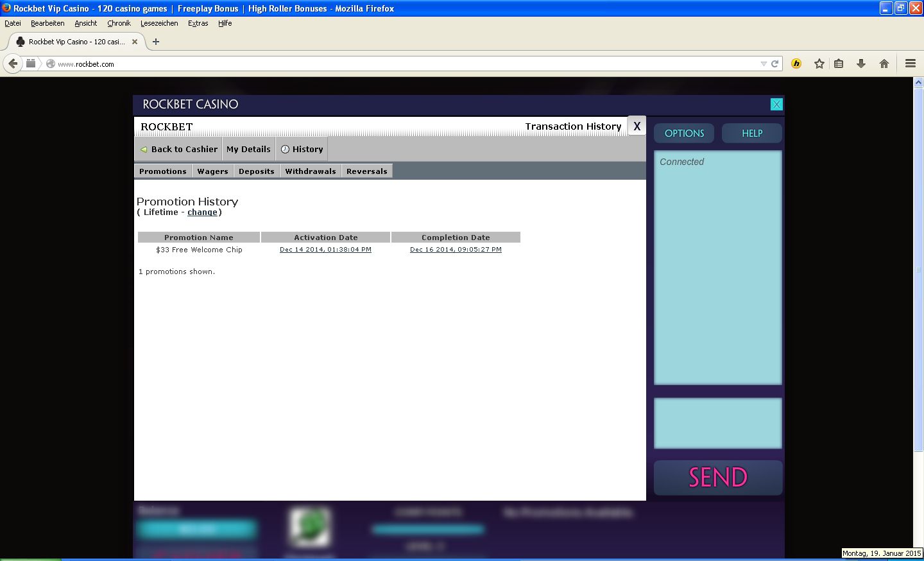Click the Activation Date column header
This screenshot has width=924, height=561.
[326, 237]
